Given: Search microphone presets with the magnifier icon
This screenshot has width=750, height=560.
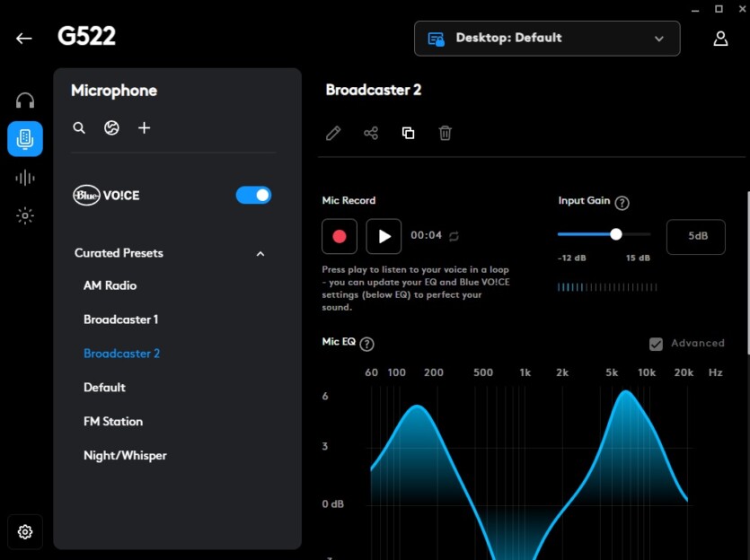Looking at the screenshot, I should pos(79,128).
